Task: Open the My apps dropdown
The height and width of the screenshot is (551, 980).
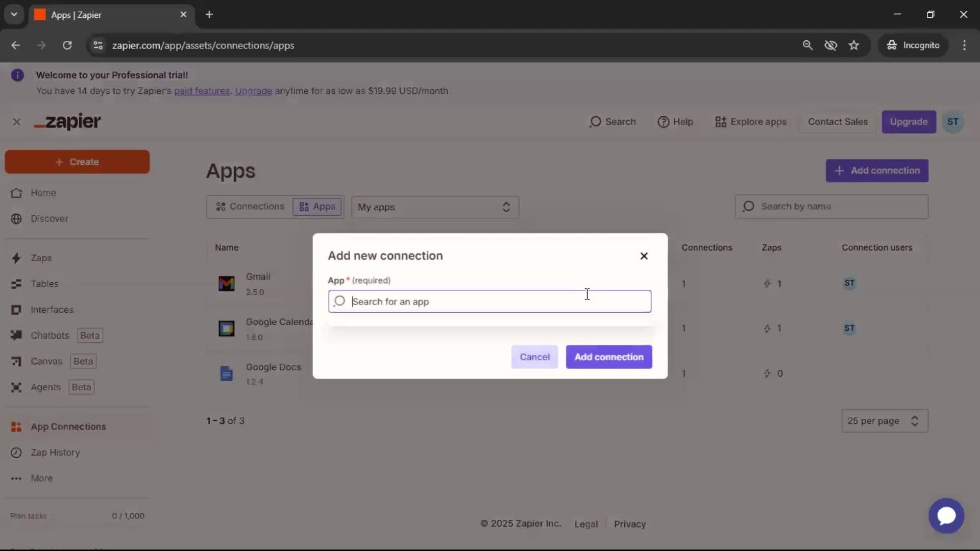Action: pos(435,207)
